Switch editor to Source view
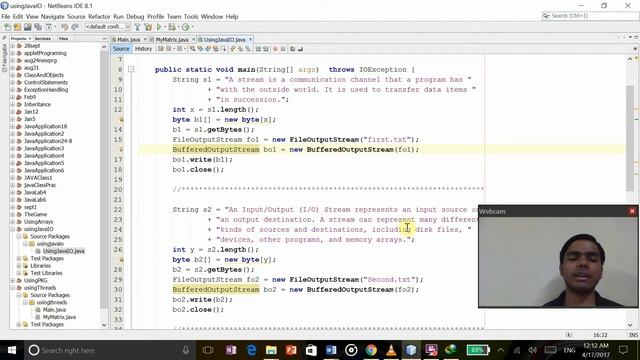Viewport: 640px width, 360px height. (x=121, y=49)
